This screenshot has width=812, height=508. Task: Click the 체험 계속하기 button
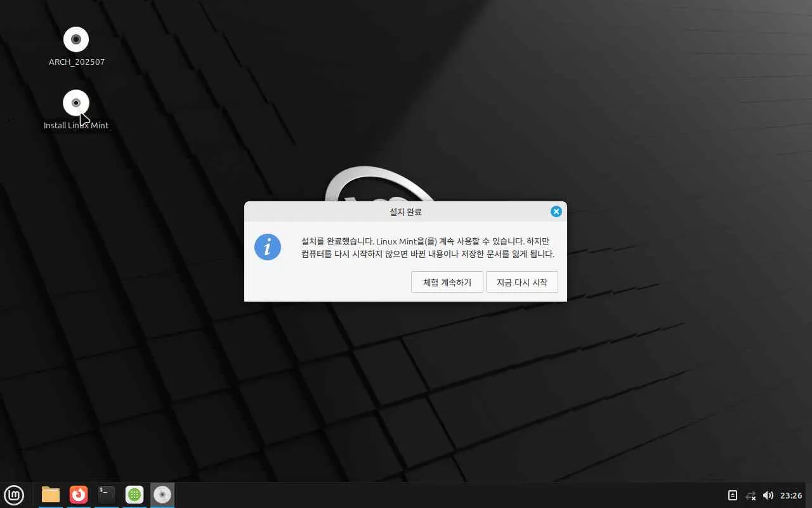447,283
